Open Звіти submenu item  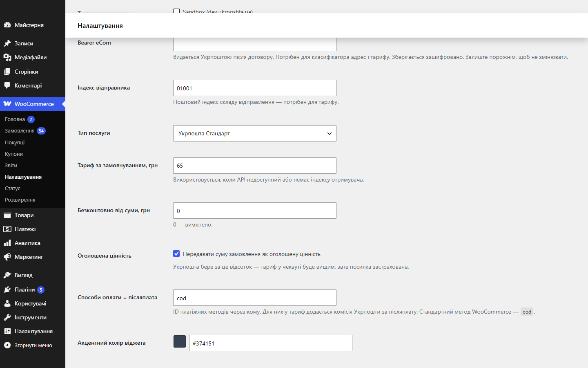coord(11,165)
